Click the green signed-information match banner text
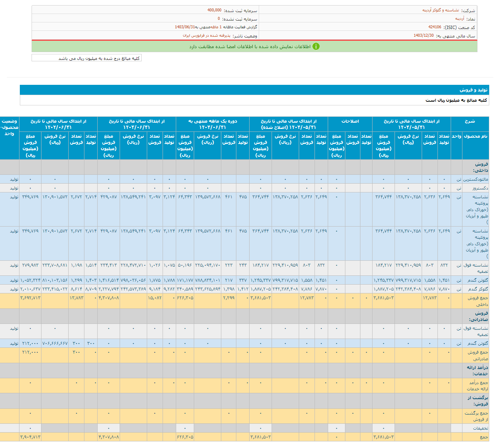Viewport: 494px width, 448px height. click(x=250, y=47)
